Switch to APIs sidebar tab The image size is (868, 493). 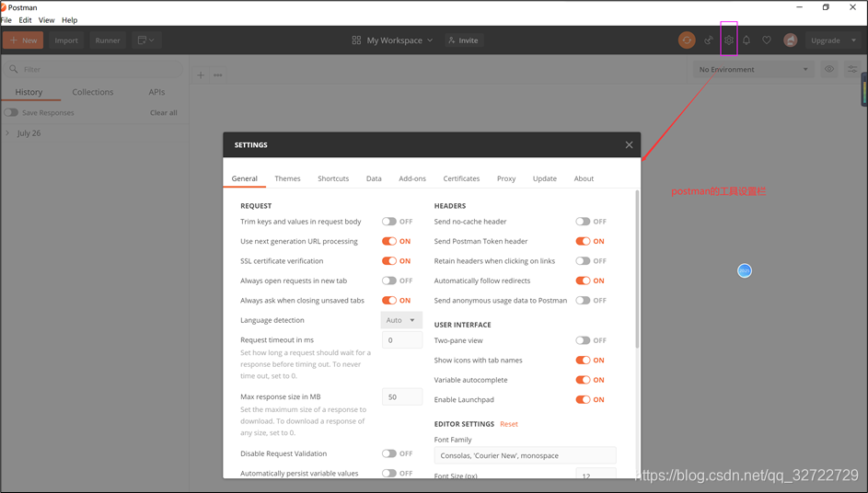click(156, 92)
